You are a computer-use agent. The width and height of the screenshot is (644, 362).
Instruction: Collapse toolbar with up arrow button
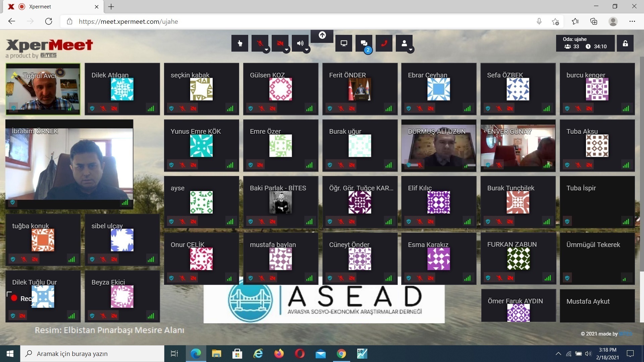coord(322,35)
